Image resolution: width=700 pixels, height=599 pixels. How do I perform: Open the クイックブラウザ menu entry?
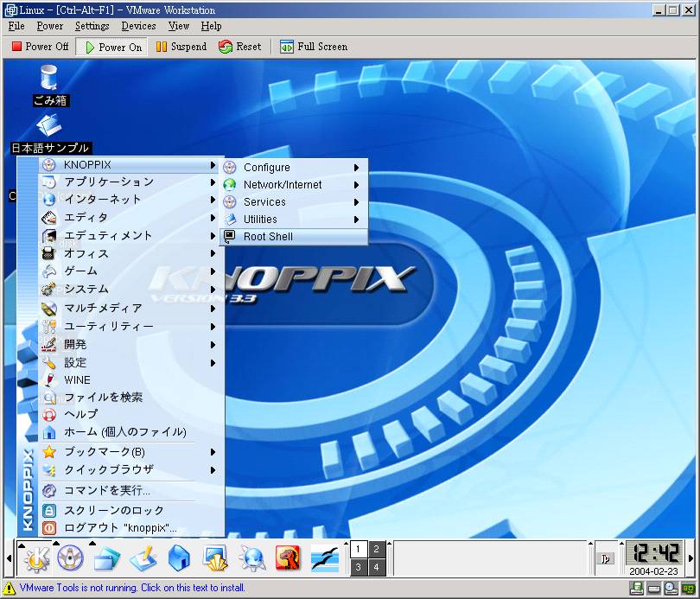(x=131, y=470)
